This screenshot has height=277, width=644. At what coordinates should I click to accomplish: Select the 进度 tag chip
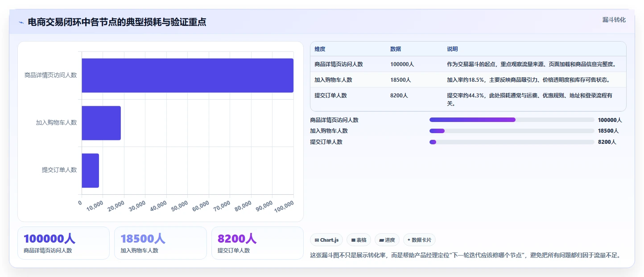[x=387, y=240]
